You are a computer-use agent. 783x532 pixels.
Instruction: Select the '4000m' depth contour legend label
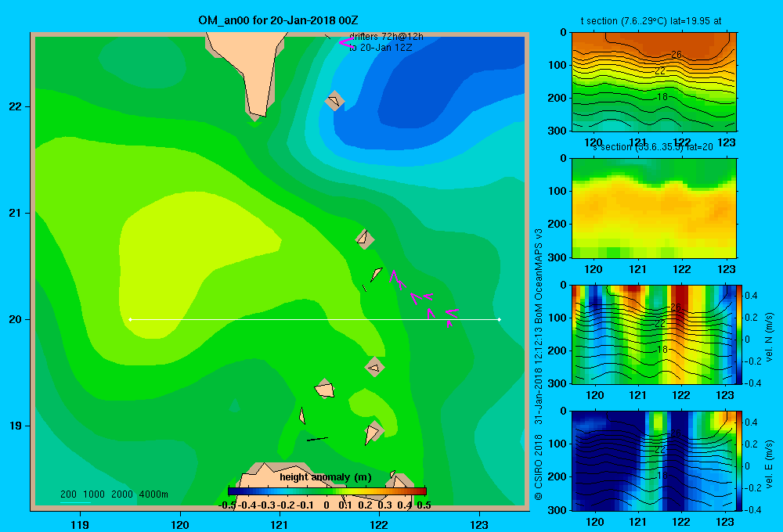click(153, 494)
